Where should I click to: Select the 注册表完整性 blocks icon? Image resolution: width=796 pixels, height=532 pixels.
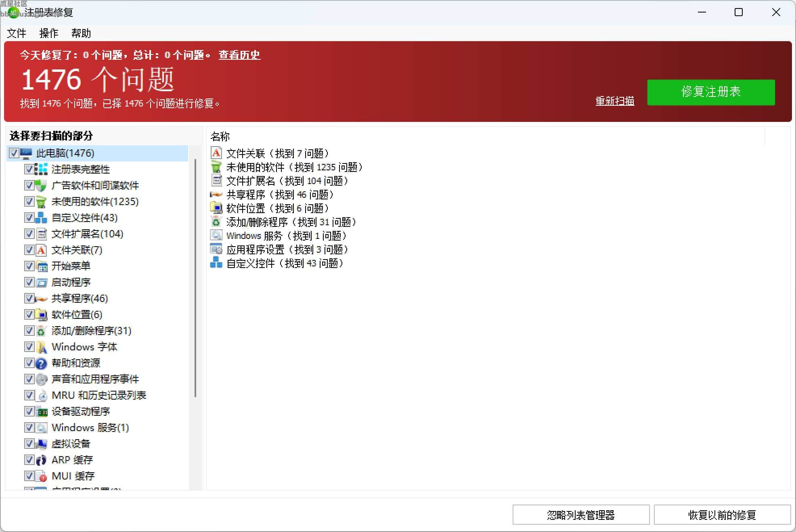[x=41, y=169]
